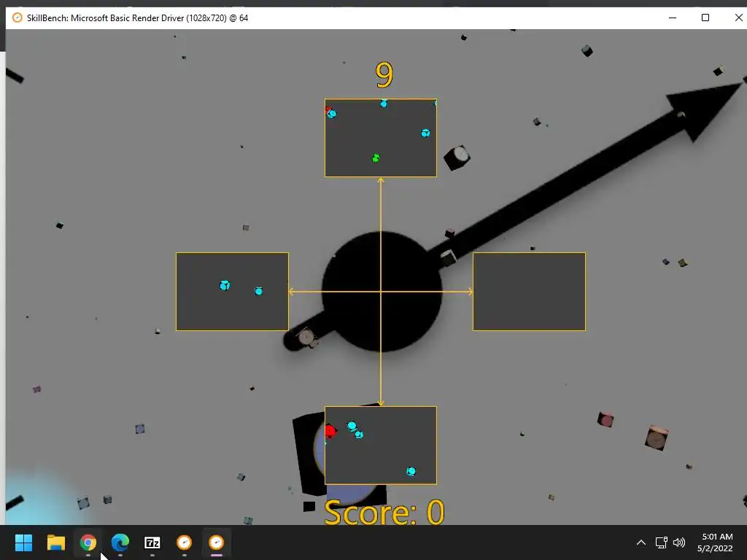
Task: Open Microsoft Edge from the taskbar
Action: 120,542
